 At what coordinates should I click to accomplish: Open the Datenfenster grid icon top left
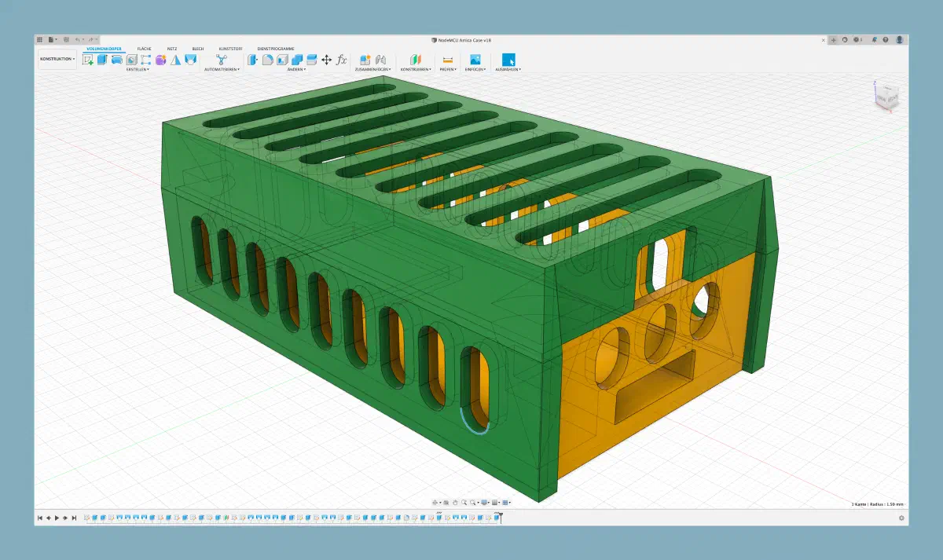click(x=39, y=38)
